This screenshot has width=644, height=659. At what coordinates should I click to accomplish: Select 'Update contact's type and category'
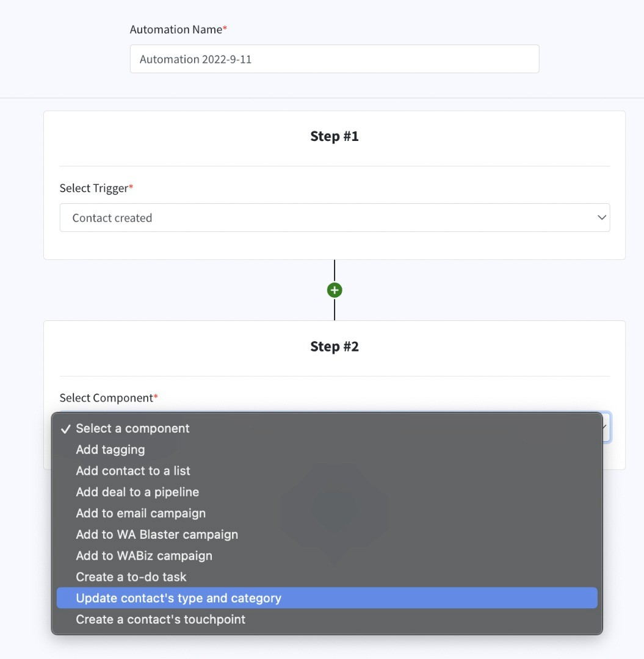point(178,598)
